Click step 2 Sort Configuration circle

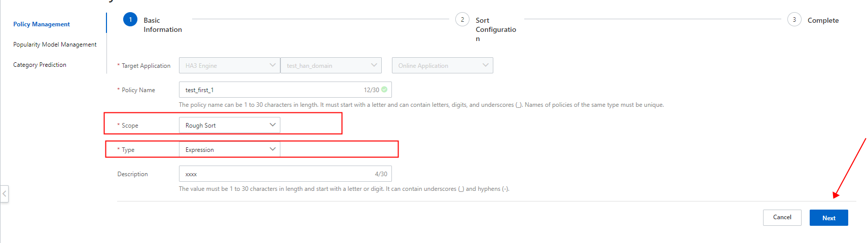[462, 20]
